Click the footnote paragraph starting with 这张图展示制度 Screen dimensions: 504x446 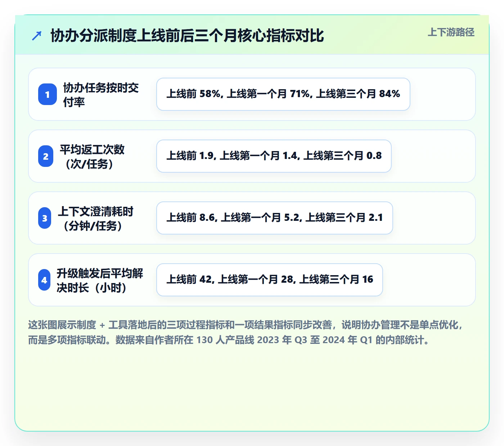(246, 332)
